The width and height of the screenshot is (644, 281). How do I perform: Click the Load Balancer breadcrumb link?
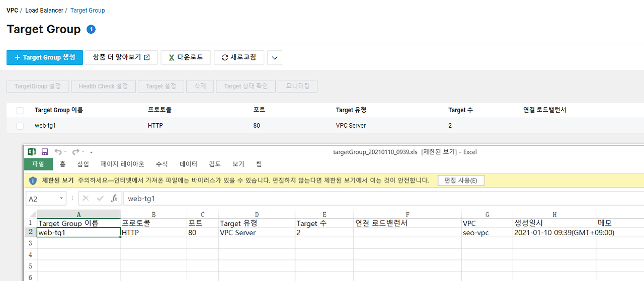point(44,10)
